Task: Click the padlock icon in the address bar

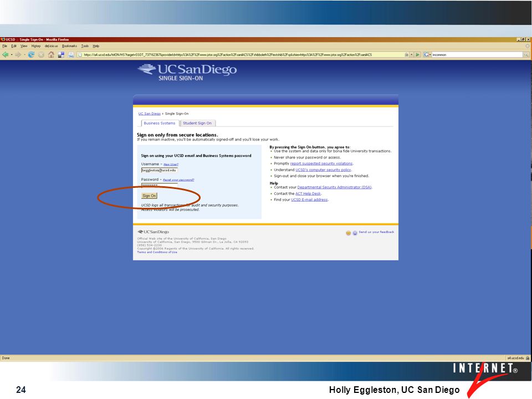Action: pyautogui.click(x=406, y=55)
